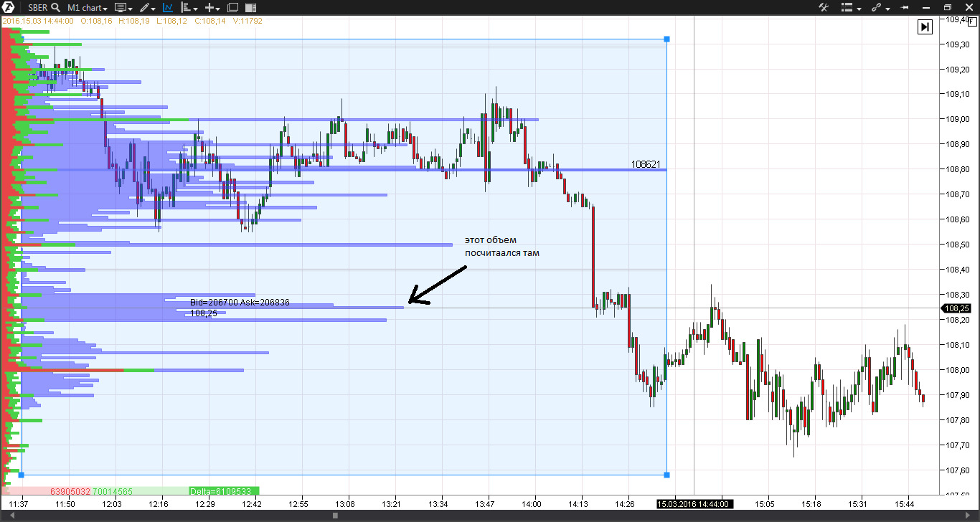
Task: Click the 109,00 price axis label
Action: pos(958,119)
